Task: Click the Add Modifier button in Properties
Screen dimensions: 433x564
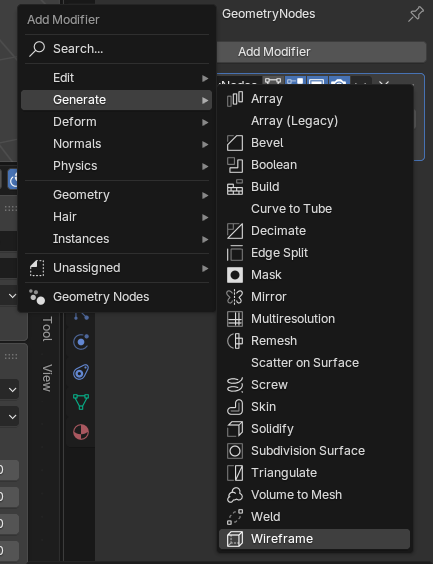Action: click(321, 52)
